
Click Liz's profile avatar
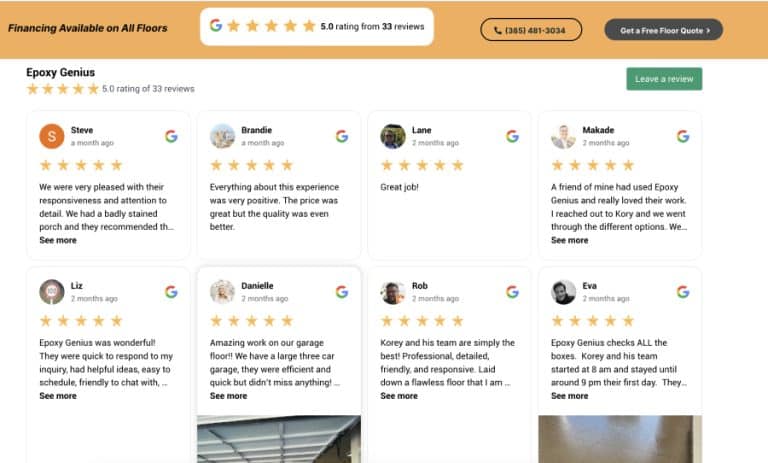[x=52, y=292]
